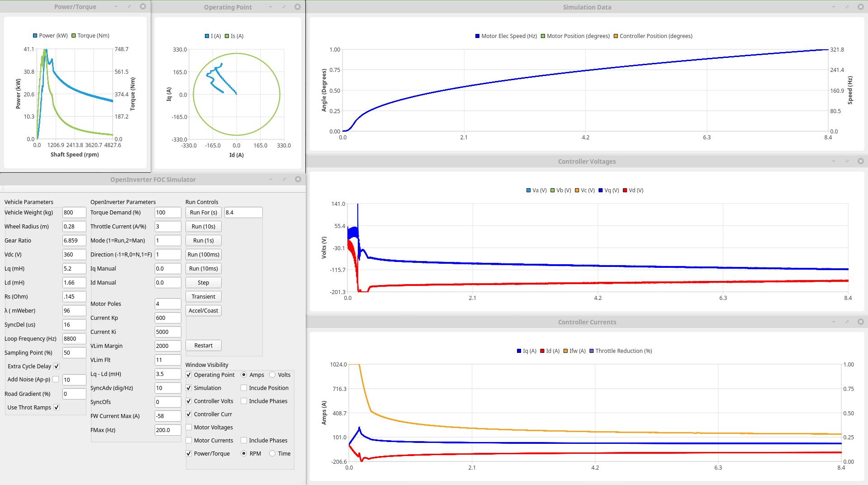This screenshot has height=485, width=868.
Task: Enable the Add Noise checkbox
Action: 56,380
